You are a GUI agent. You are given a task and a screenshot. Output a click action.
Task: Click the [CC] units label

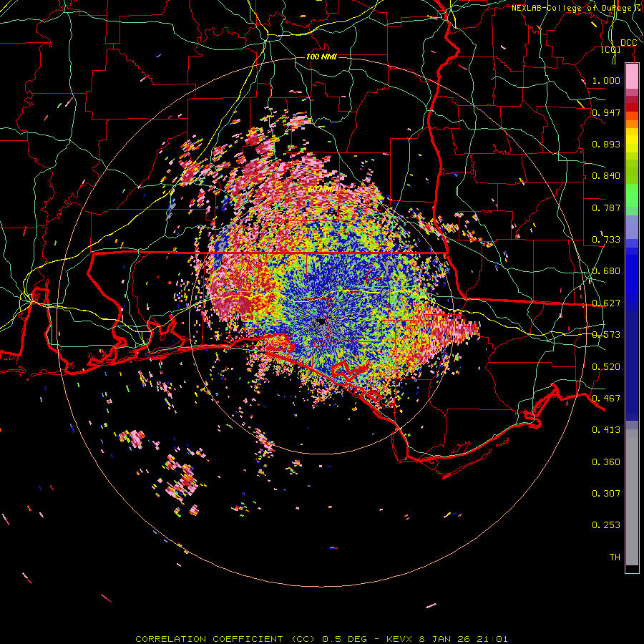611,50
